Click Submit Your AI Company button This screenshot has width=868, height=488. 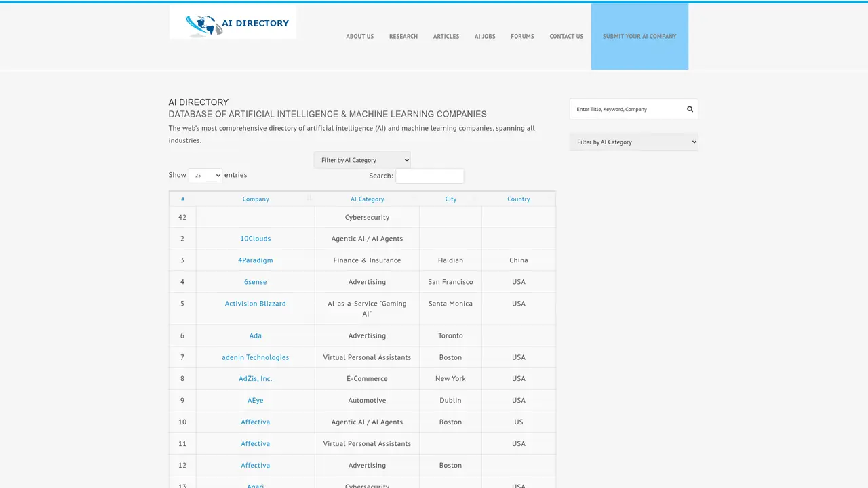639,37
